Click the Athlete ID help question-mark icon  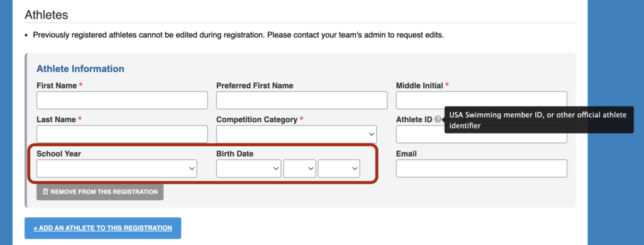[438, 120]
